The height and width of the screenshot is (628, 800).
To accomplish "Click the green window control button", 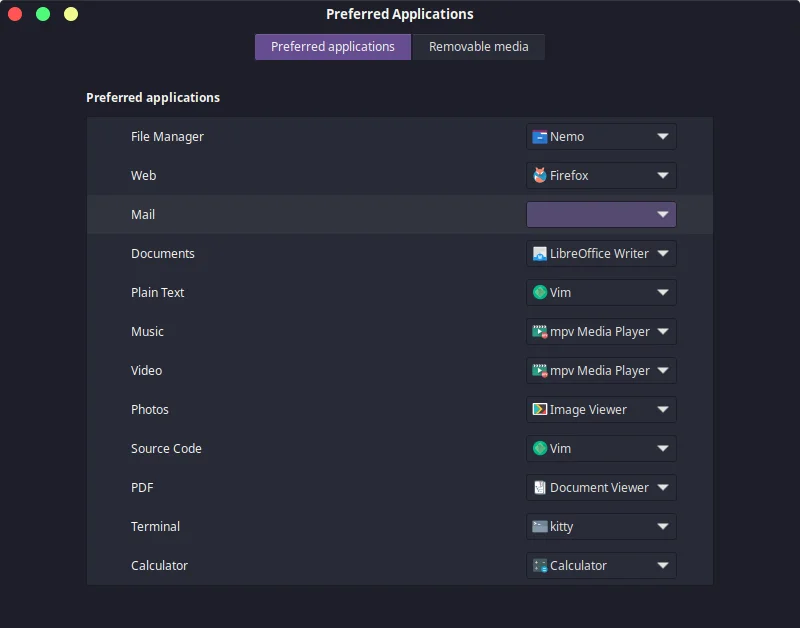I will point(43,14).
